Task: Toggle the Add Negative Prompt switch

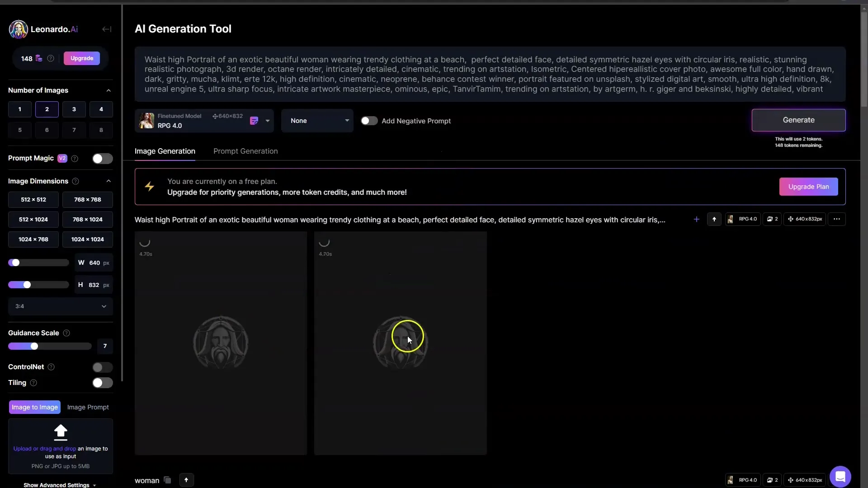Action: [x=368, y=120]
